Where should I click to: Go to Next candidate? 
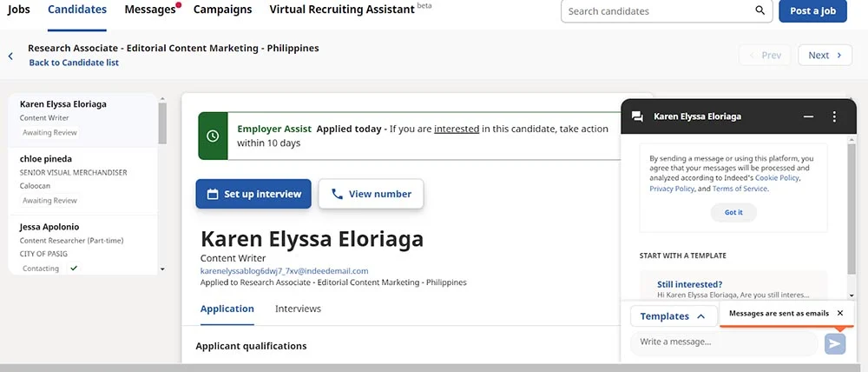click(x=825, y=55)
